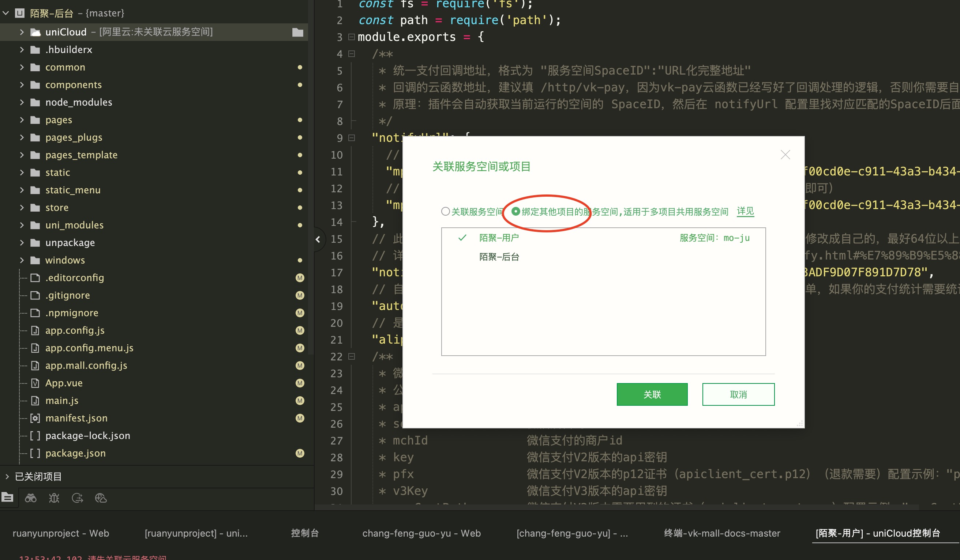Fold the code block at line 3
Viewport: 960px width, 560px height.
pos(352,37)
